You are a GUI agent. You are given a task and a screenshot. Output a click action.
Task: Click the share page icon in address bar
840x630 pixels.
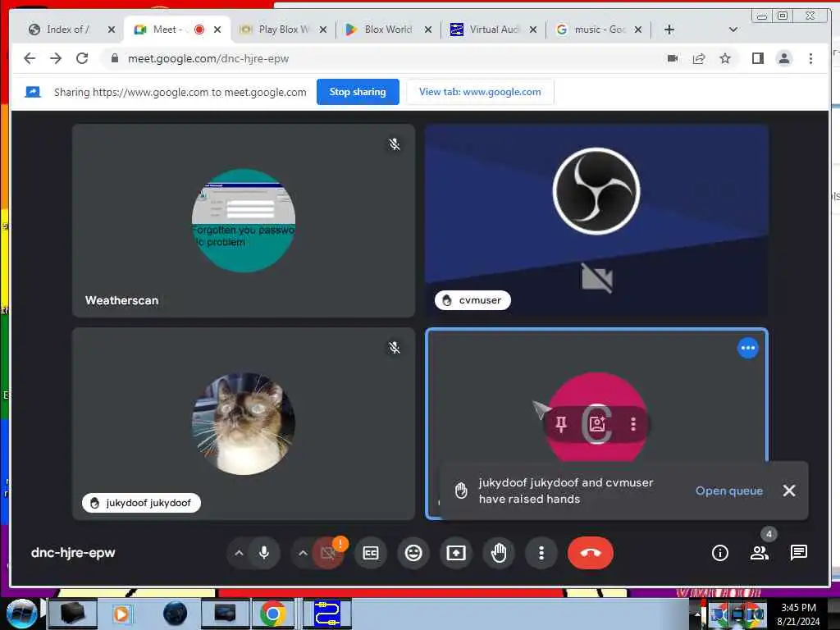(x=699, y=58)
